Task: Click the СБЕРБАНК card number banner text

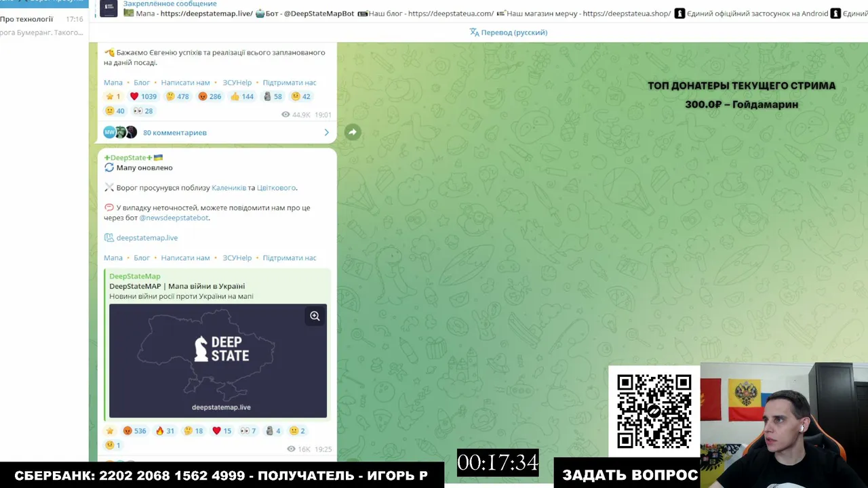Action: (221, 476)
